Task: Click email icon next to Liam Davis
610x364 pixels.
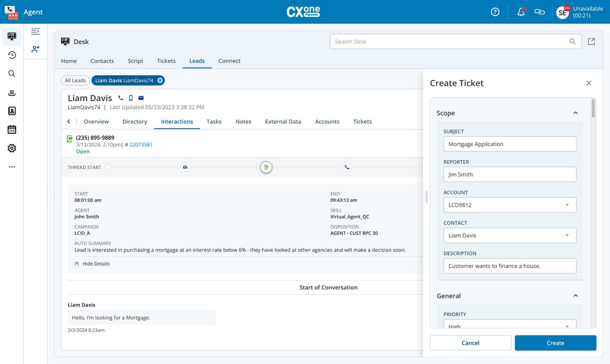Action: (141, 98)
